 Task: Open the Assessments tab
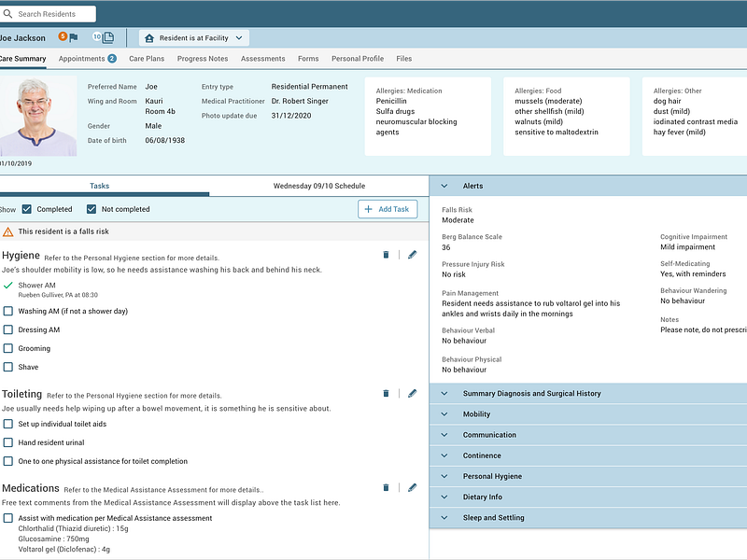click(x=263, y=59)
